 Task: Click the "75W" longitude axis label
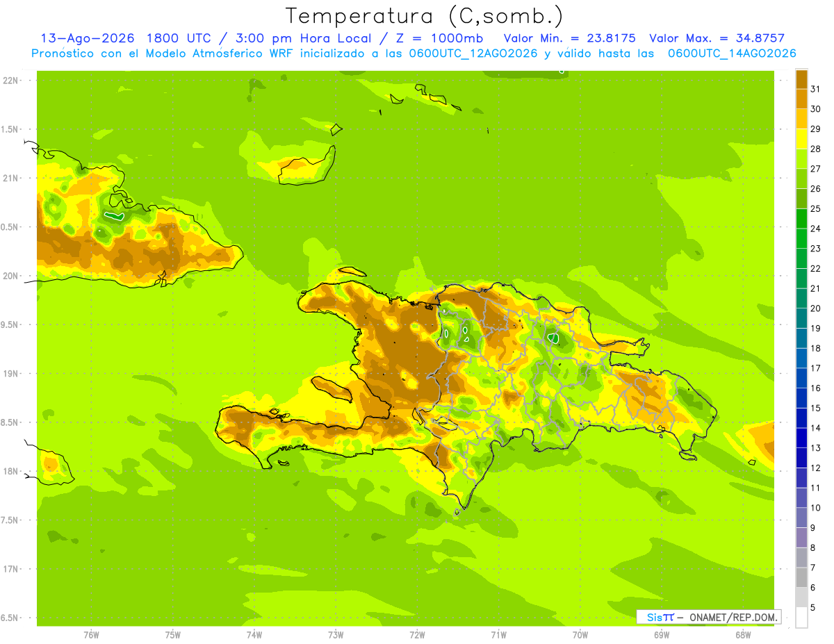click(173, 635)
